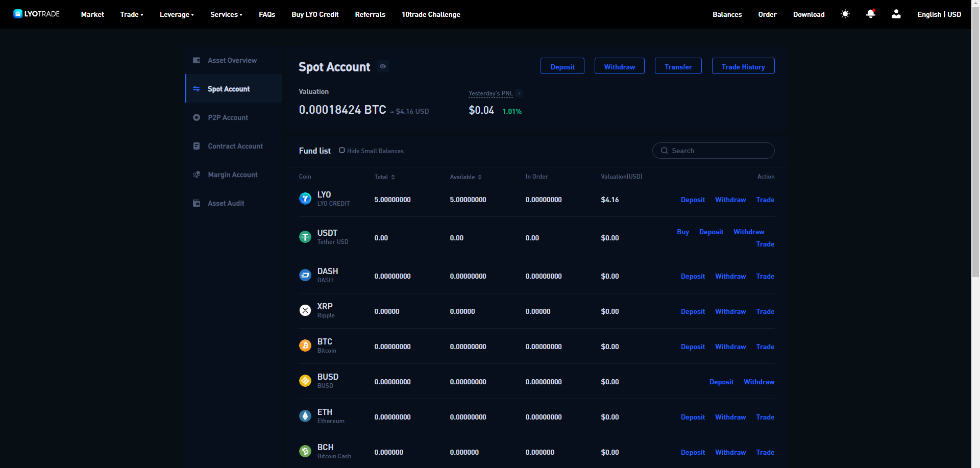Open Yesterday's PNL details arrow

click(x=519, y=93)
